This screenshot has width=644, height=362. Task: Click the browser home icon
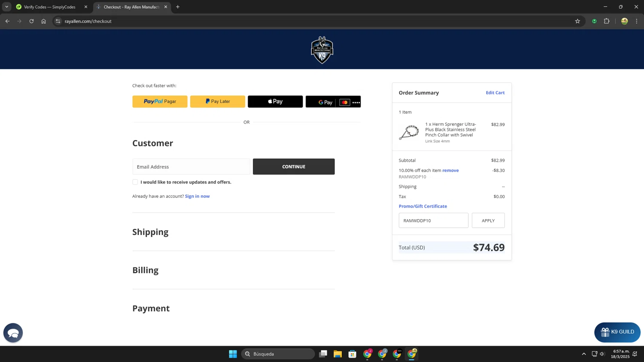click(43, 21)
